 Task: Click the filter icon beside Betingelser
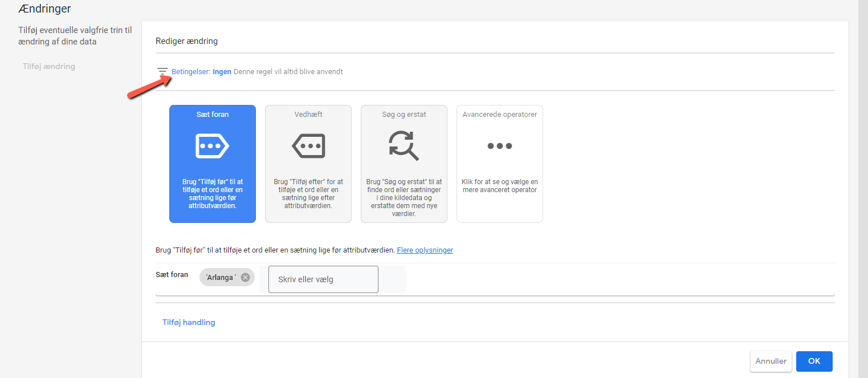(162, 71)
